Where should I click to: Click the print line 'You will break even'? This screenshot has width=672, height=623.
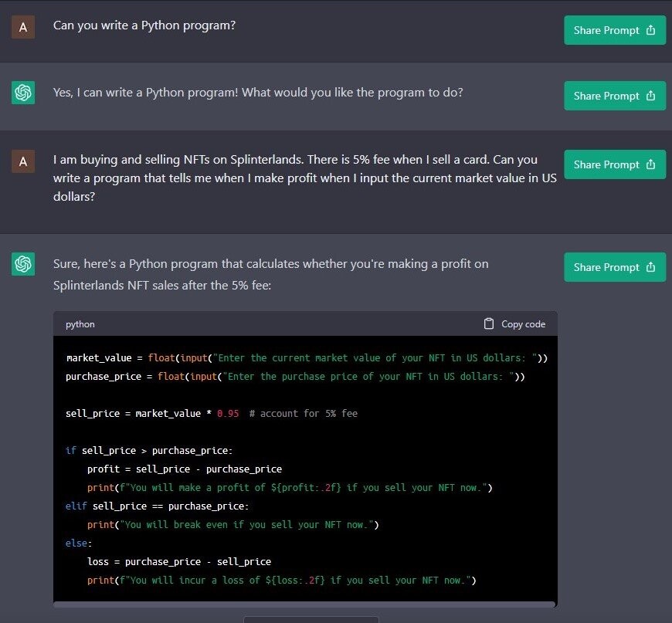(233, 524)
